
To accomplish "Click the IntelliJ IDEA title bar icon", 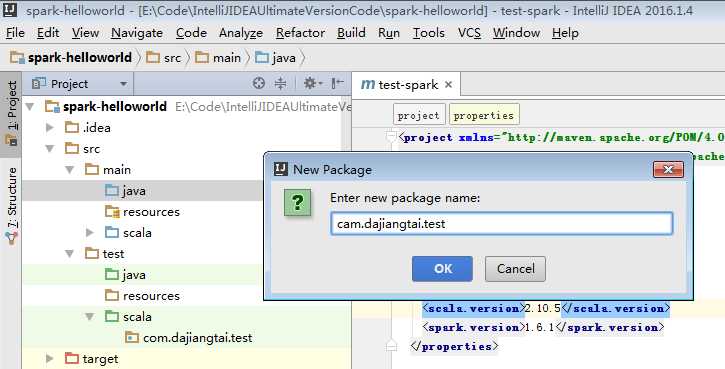I will coord(10,10).
